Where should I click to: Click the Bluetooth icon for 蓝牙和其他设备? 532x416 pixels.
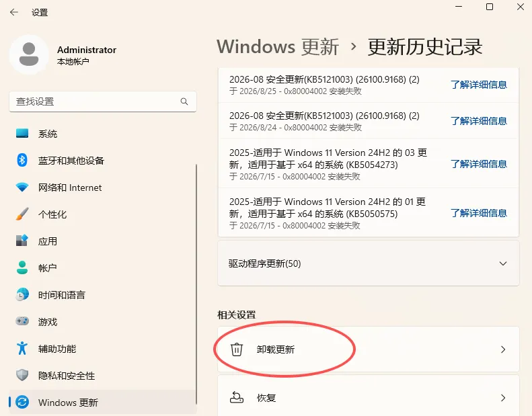[x=22, y=160]
